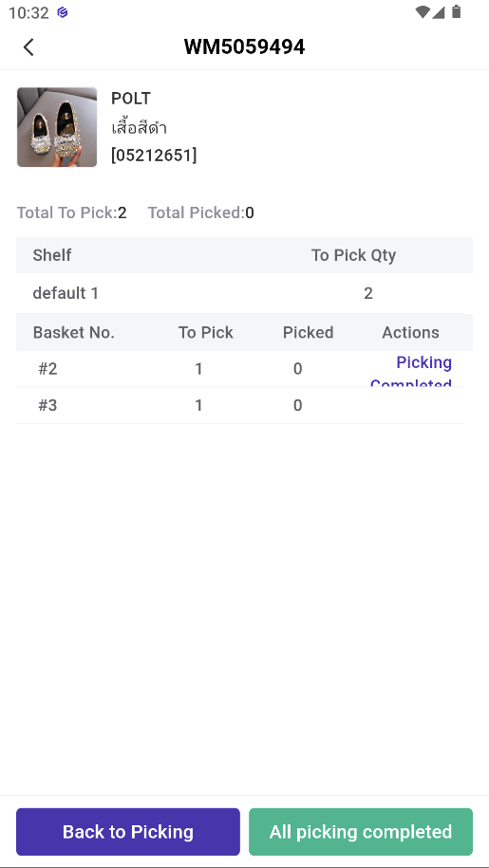The image size is (489, 868).
Task: Tap the cellular signal icon
Action: coord(439,12)
